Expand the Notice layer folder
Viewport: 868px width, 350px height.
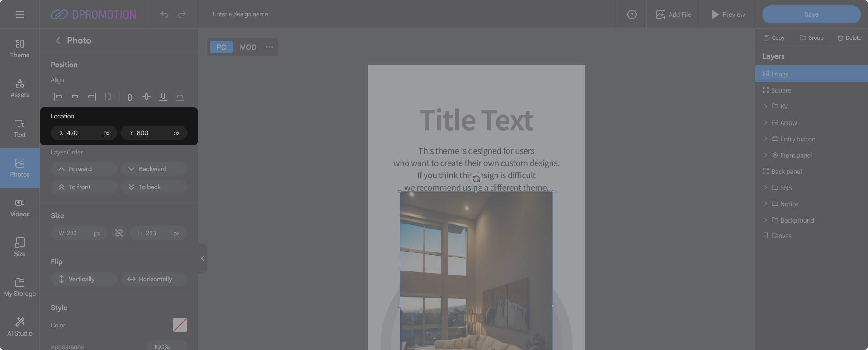point(765,204)
